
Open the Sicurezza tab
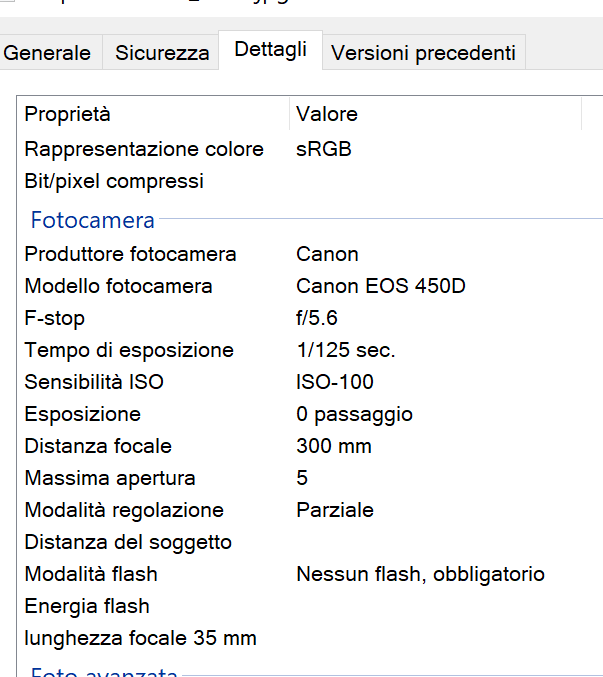(161, 53)
